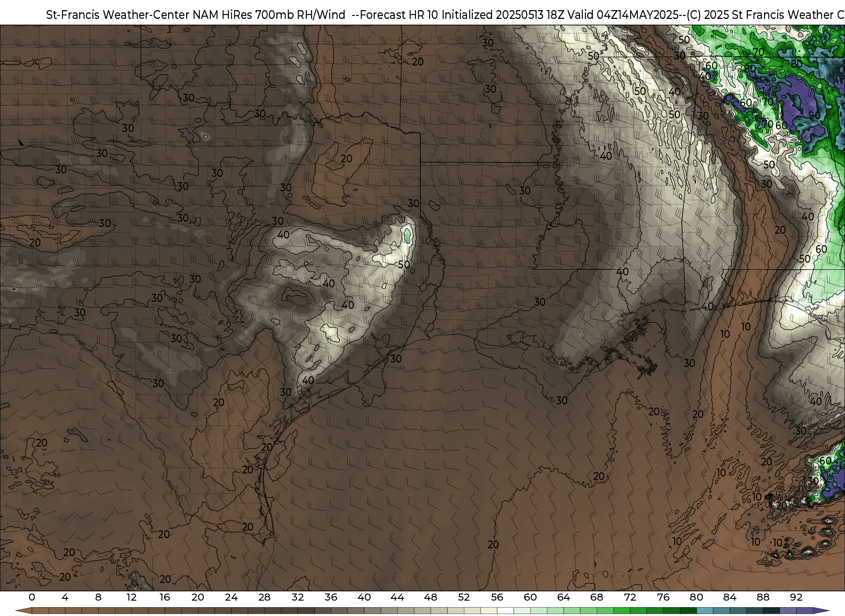Click the colorbar label 72
Image resolution: width=845 pixels, height=616 pixels.
point(630,598)
